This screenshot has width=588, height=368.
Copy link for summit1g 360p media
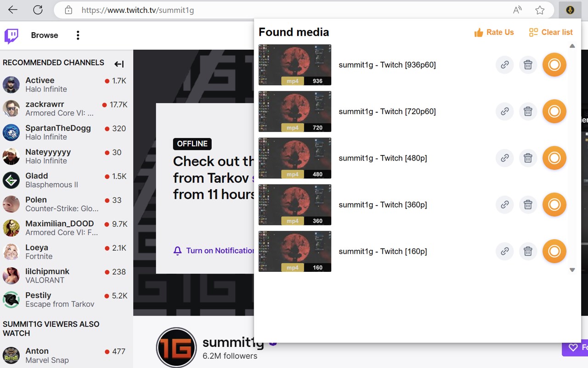pyautogui.click(x=504, y=205)
